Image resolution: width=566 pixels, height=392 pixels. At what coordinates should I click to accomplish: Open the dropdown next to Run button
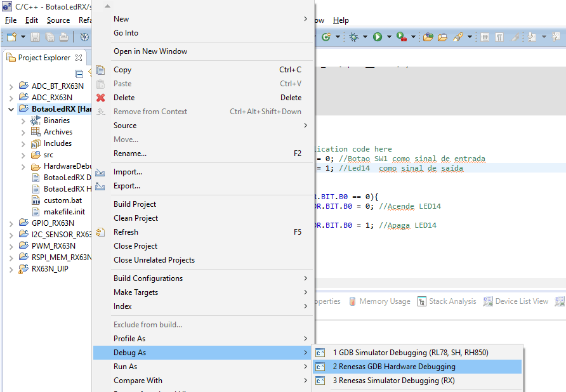[x=389, y=37]
